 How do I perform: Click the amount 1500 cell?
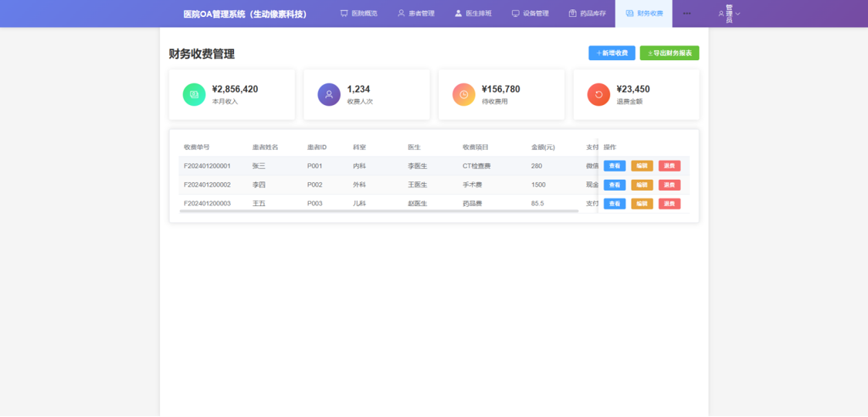coord(538,185)
